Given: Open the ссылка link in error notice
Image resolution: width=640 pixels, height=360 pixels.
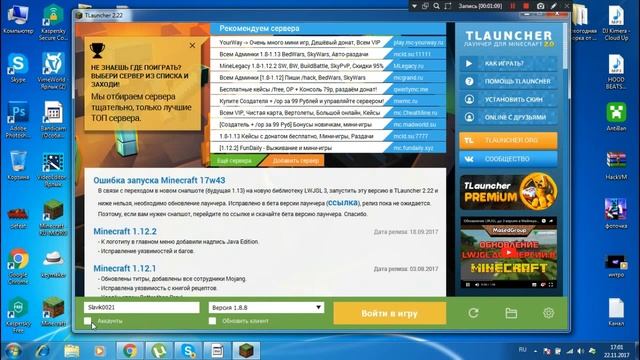Looking at the screenshot, I should pos(342,203).
